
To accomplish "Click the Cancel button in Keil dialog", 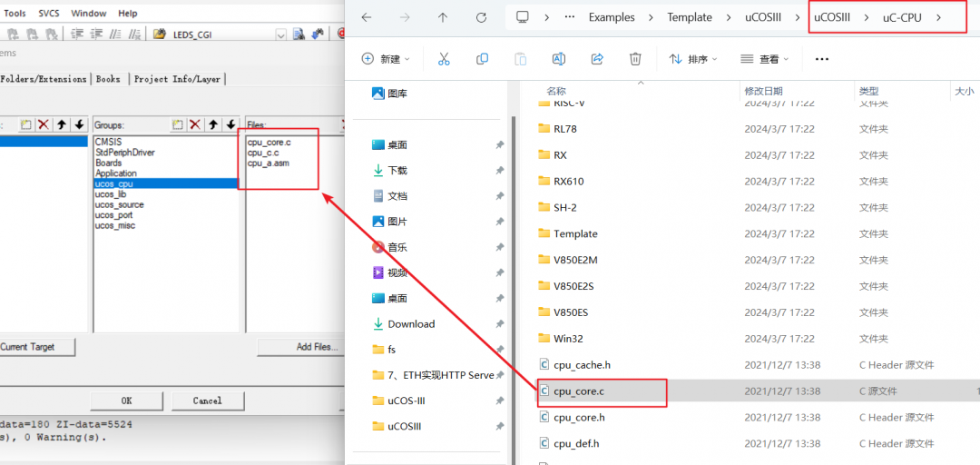I will (208, 401).
